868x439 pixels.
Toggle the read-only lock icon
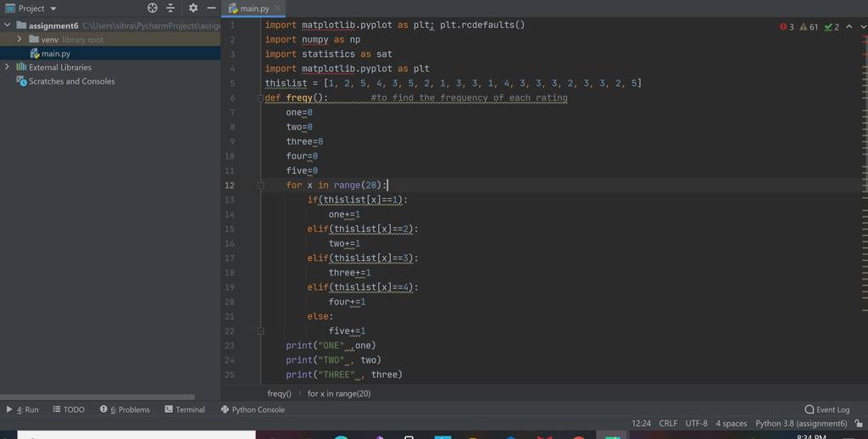[859, 424]
